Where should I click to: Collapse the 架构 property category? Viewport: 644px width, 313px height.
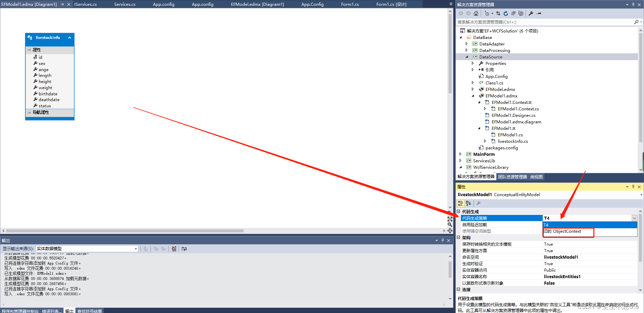click(459, 237)
